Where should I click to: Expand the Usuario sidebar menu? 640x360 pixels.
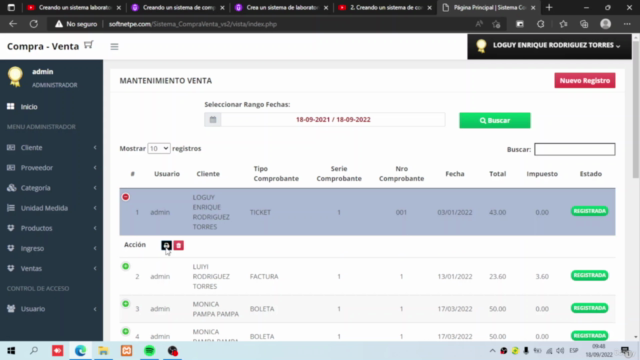(51, 309)
